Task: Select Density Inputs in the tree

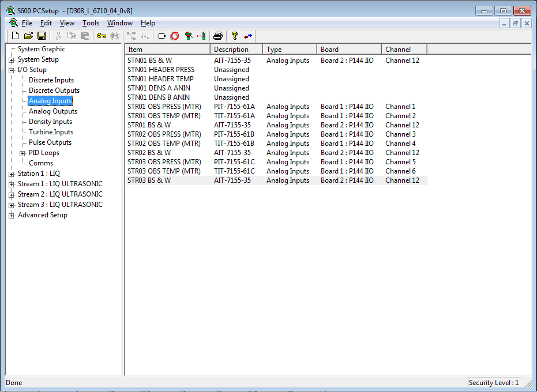Action: pos(50,122)
